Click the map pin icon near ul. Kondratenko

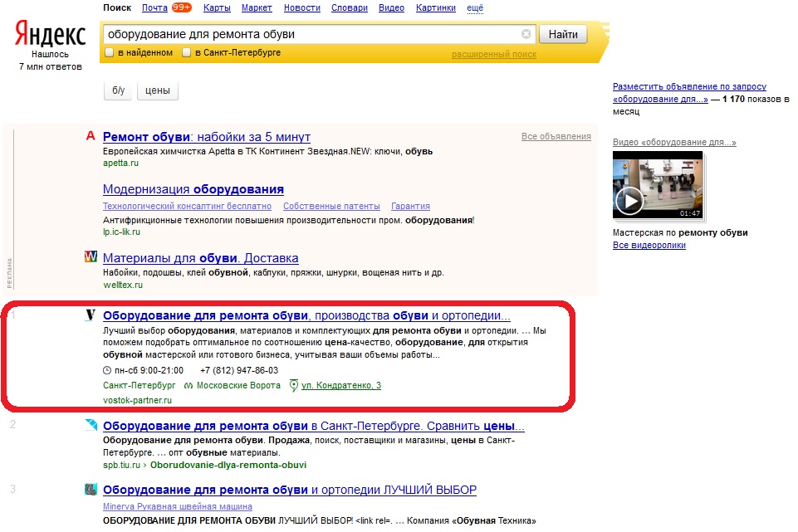[x=294, y=386]
